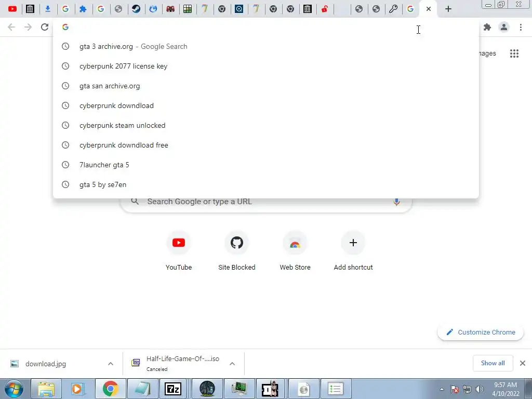Open the Site Blocked GitHub shortcut

click(x=237, y=250)
